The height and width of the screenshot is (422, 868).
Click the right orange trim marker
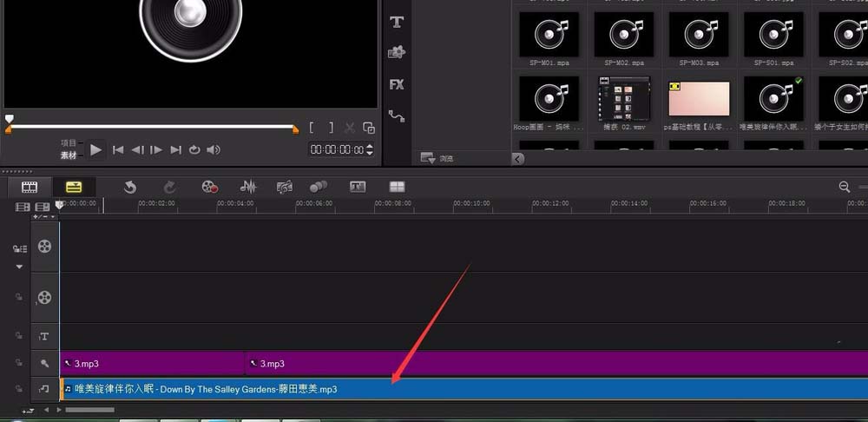[296, 129]
